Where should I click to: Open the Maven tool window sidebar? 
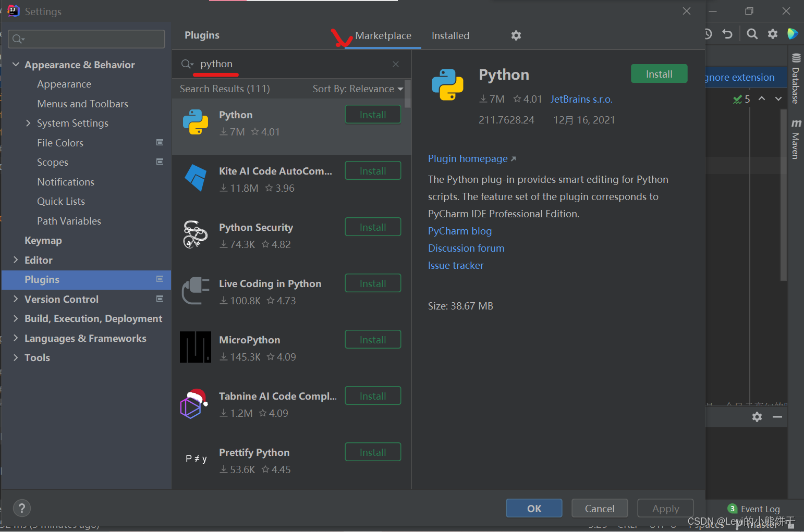pos(796,139)
